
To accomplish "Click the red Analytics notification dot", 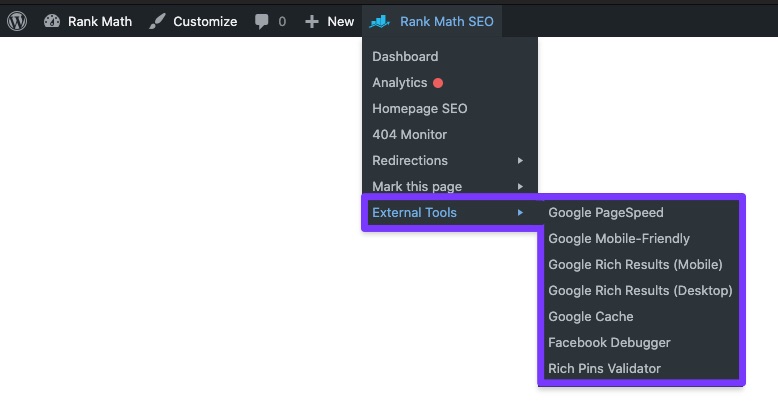I will click(x=438, y=83).
